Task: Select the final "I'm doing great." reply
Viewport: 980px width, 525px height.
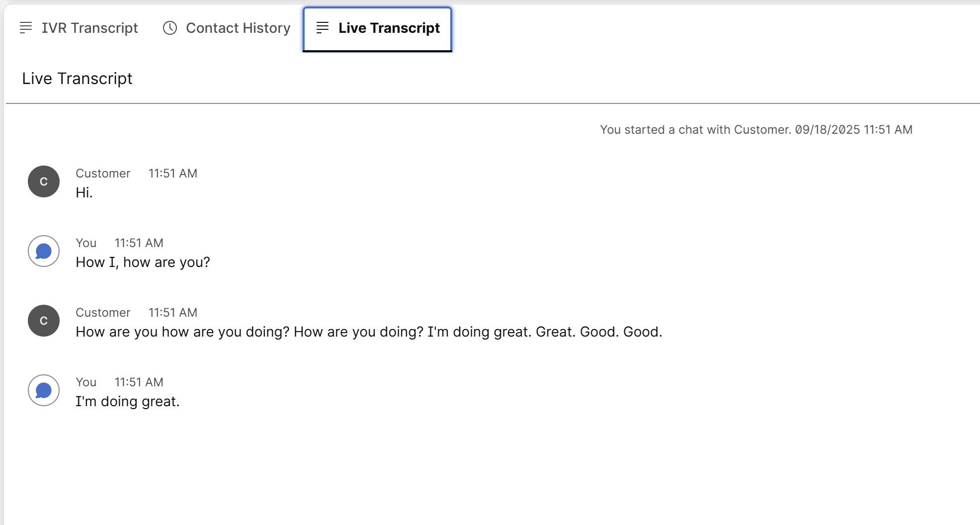Action: (x=127, y=401)
